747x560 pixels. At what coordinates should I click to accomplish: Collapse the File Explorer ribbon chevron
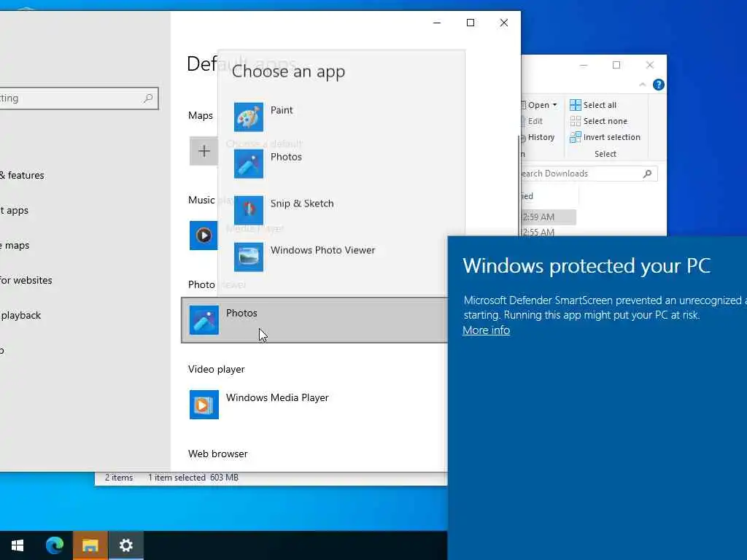642,85
